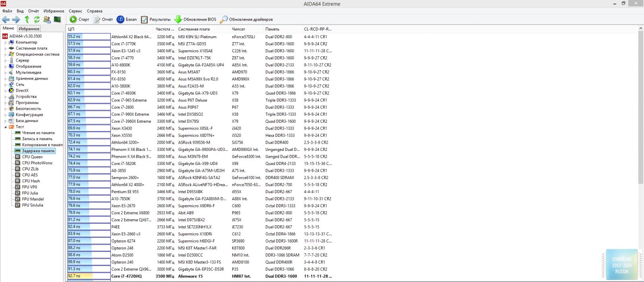Screen dimensions: 644x282
Task: Click the green Start benchmark icon
Action: click(73, 19)
